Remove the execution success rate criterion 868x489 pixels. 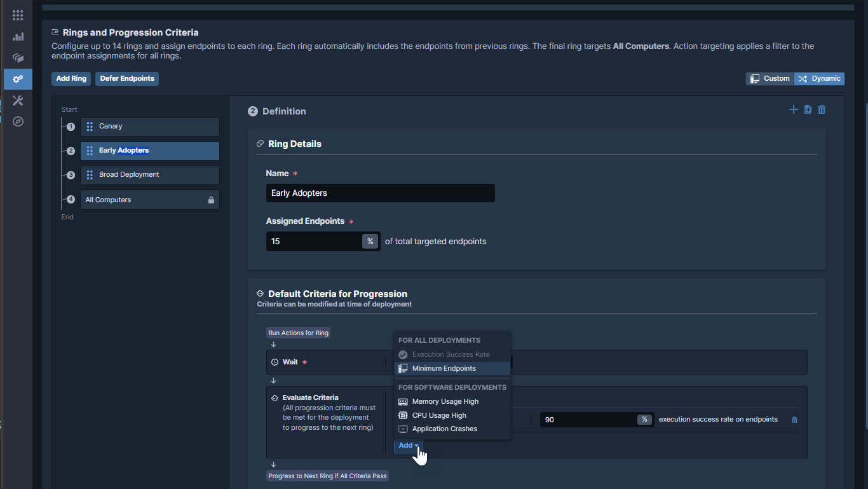[x=794, y=420]
